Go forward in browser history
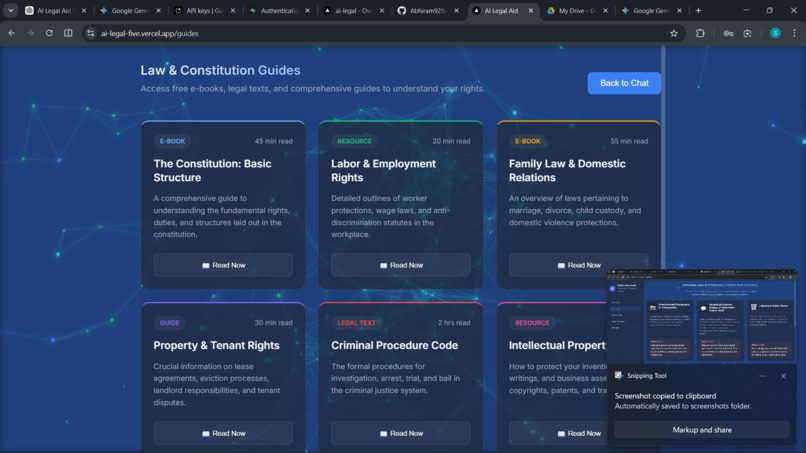 point(30,33)
